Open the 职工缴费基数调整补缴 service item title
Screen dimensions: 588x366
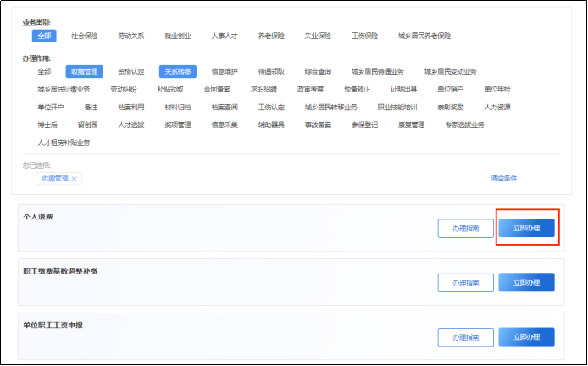[x=60, y=271]
